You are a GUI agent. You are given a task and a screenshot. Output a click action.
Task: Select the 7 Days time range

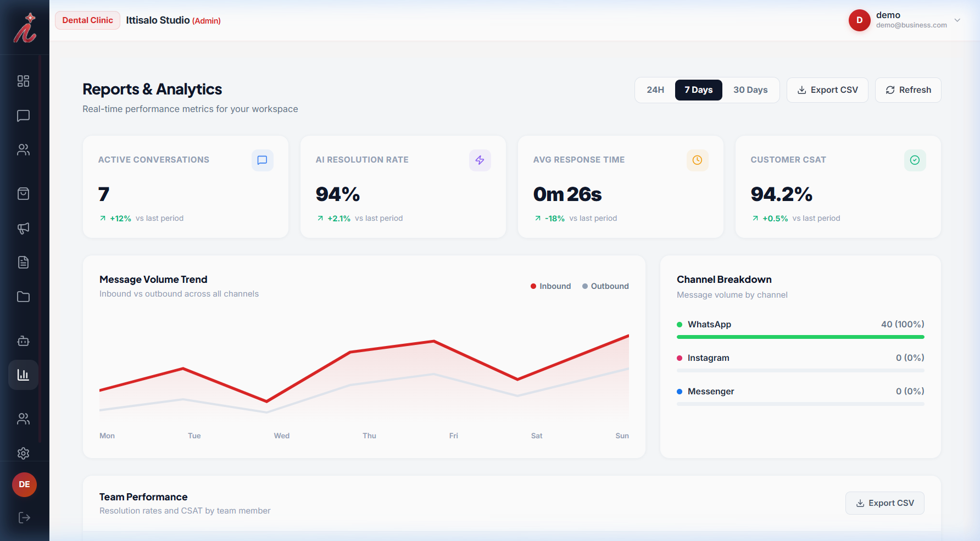699,90
